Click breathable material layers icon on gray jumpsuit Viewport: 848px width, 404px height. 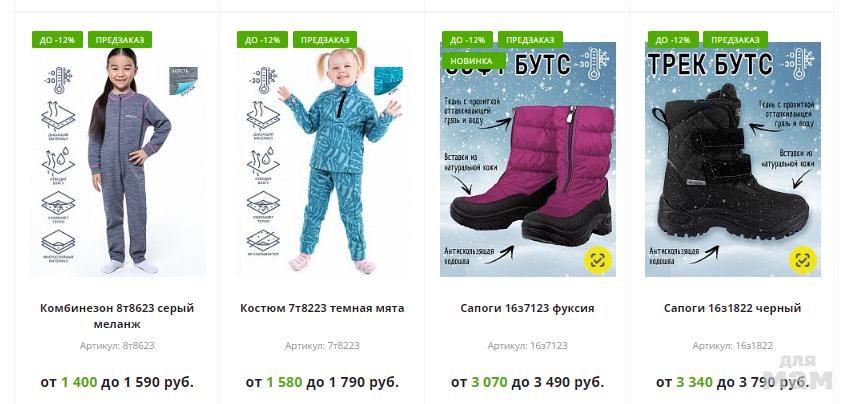58,120
